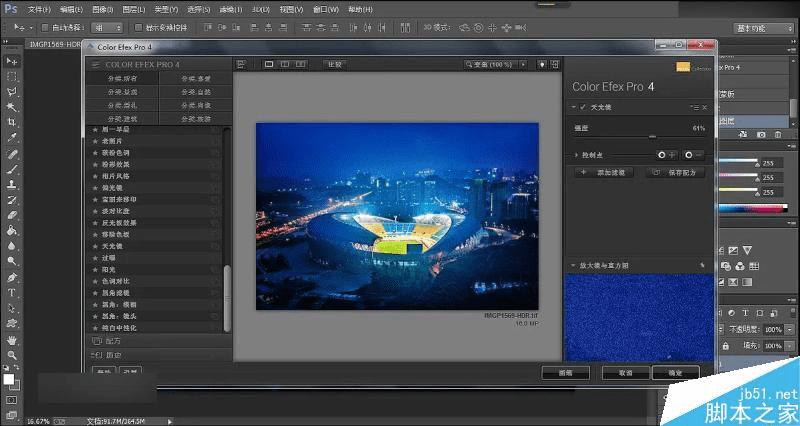800x426 pixels.
Task: Switch to split preview mode
Action: click(285, 64)
